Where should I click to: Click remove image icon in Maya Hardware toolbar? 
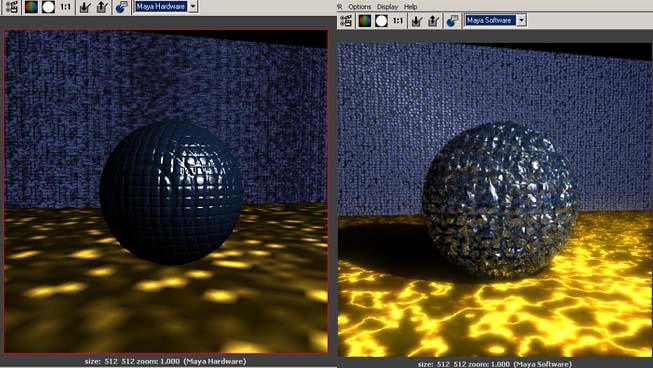pos(102,7)
